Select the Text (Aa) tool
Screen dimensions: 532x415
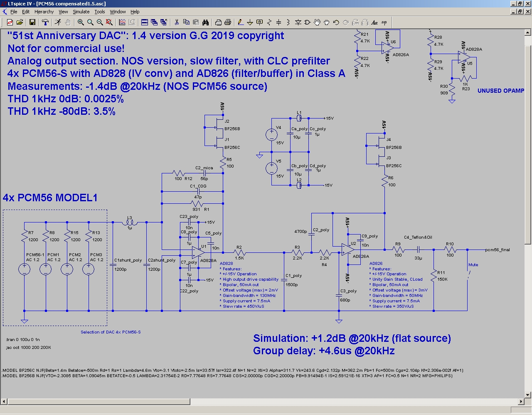coord(374,22)
